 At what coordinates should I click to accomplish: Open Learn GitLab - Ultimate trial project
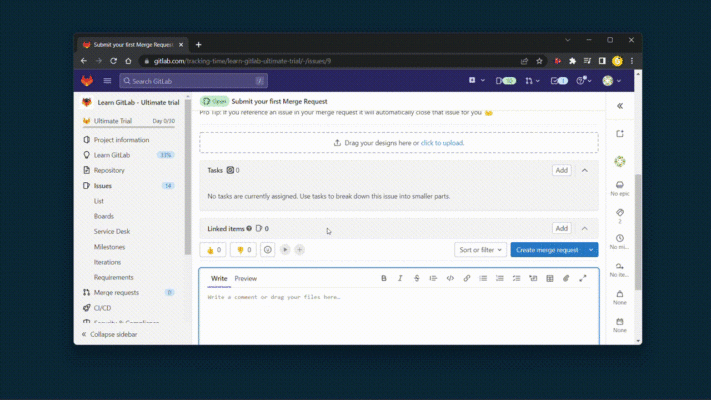point(131,102)
